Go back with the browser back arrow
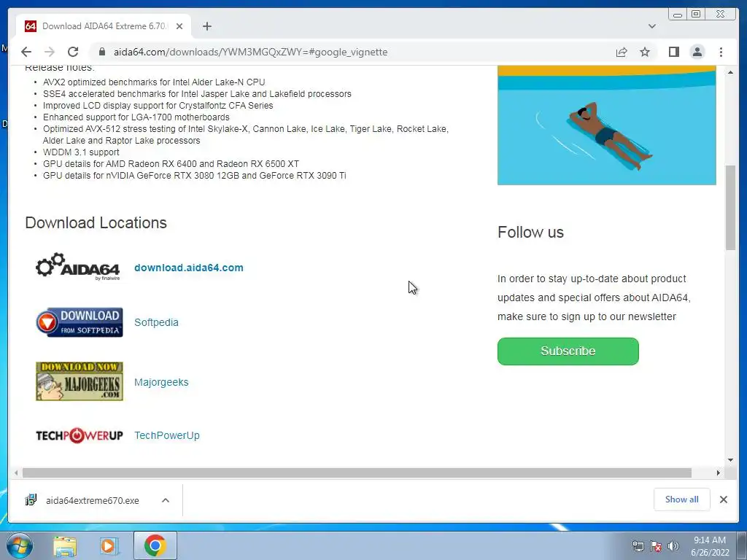747x560 pixels. (x=26, y=52)
